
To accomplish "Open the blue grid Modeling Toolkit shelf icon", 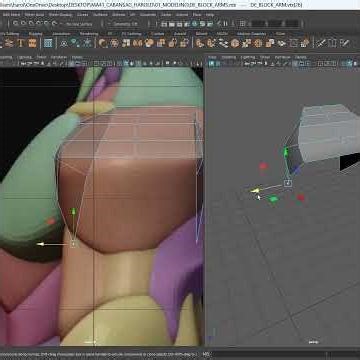I will (48, 43).
